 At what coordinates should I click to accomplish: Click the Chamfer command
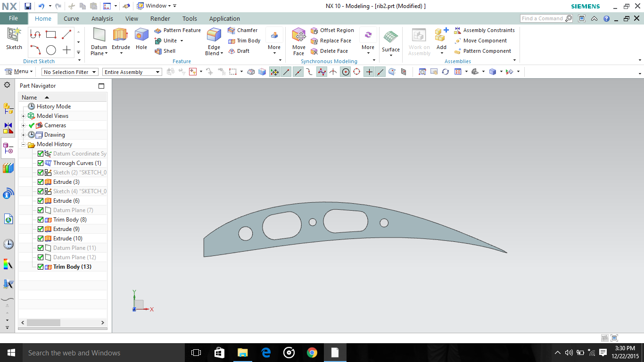[242, 30]
